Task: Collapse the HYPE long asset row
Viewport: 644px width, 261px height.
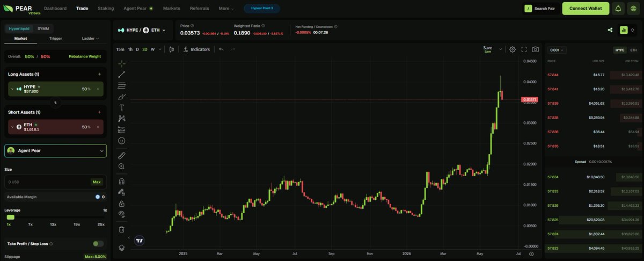Action: tap(12, 89)
